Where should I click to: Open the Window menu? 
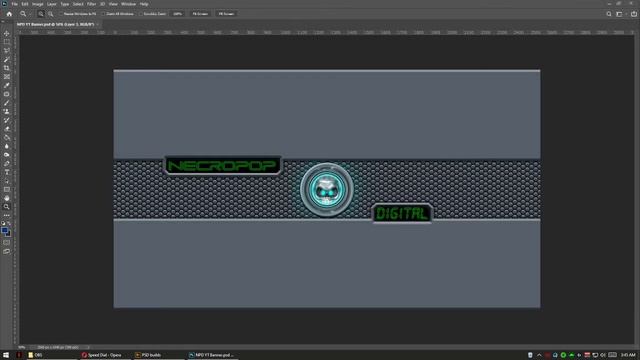click(x=128, y=4)
